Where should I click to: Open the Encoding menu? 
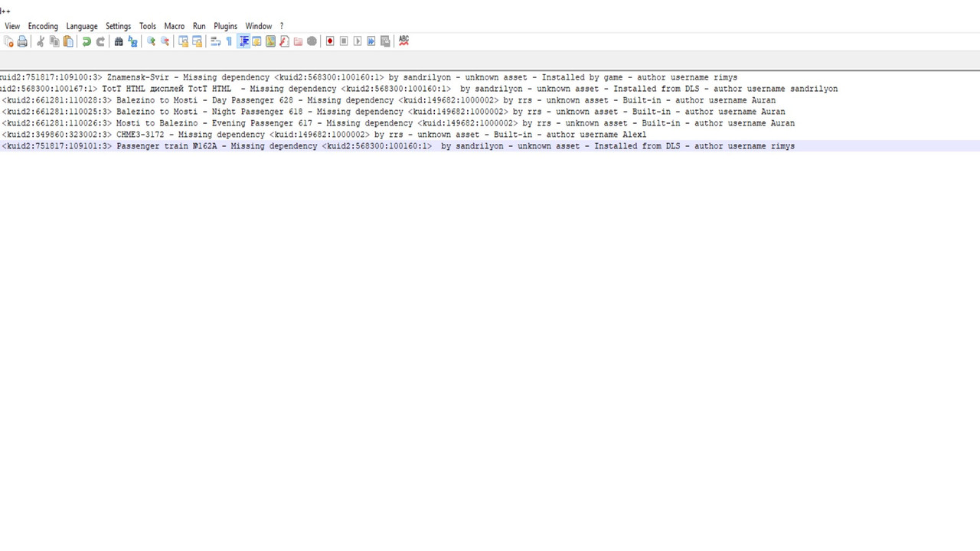[43, 26]
